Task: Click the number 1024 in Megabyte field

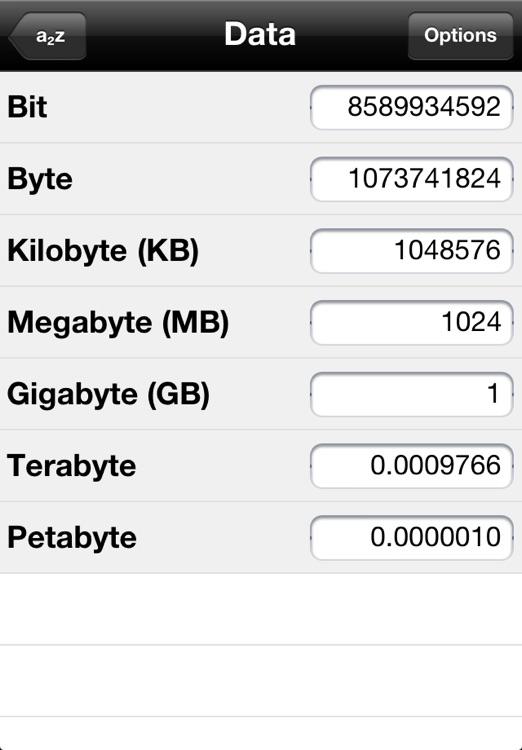Action: 471,322
